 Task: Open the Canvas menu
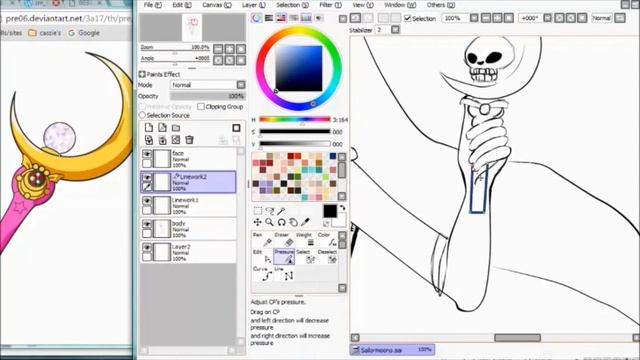pyautogui.click(x=217, y=5)
